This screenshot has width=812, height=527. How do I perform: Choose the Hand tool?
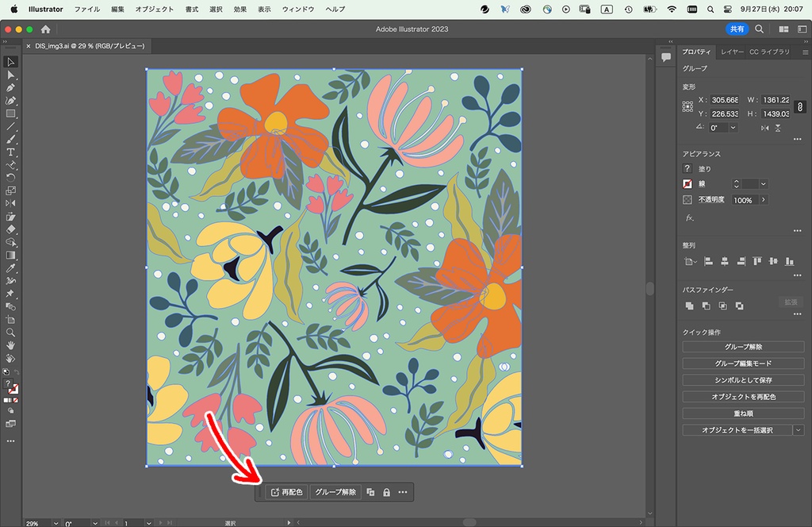tap(10, 345)
